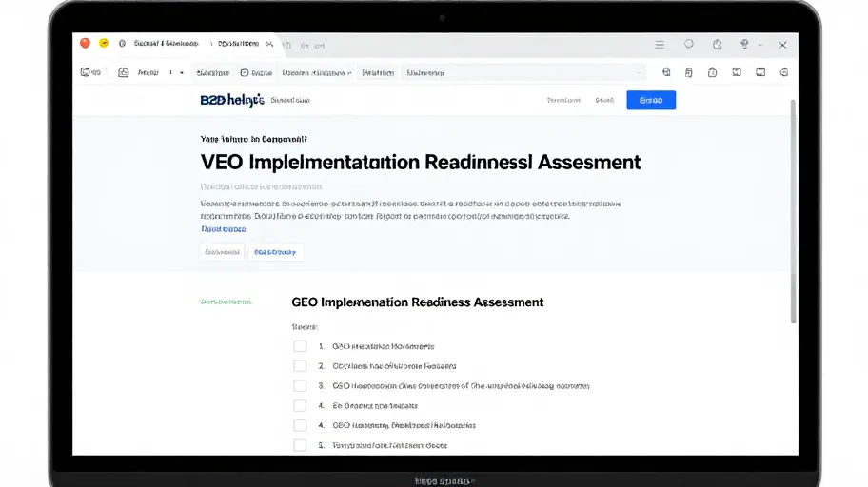Image resolution: width=868 pixels, height=487 pixels.
Task: Click the blue-text button beside the gray button
Action: [275, 252]
